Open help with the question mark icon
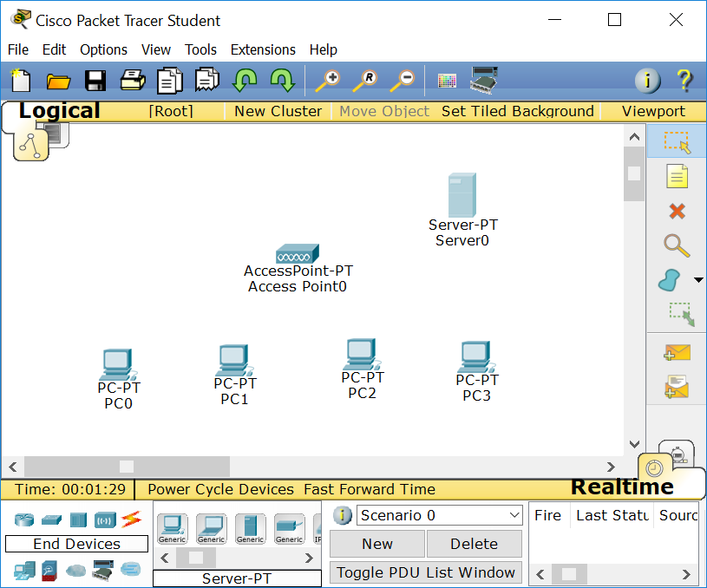Screen dimensions: 707x588 point(684,81)
